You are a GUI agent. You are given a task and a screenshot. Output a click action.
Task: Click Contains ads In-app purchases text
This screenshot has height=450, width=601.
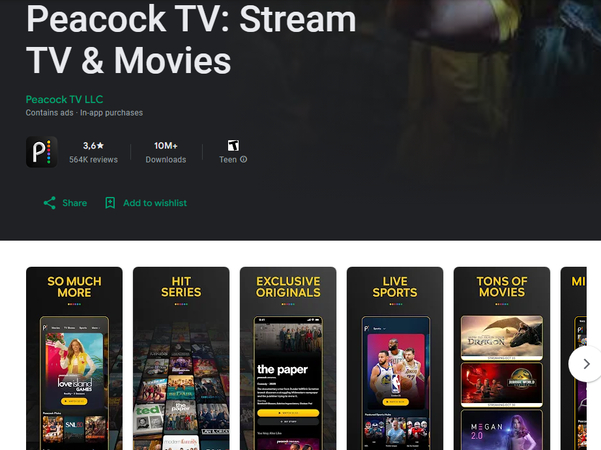(x=84, y=113)
